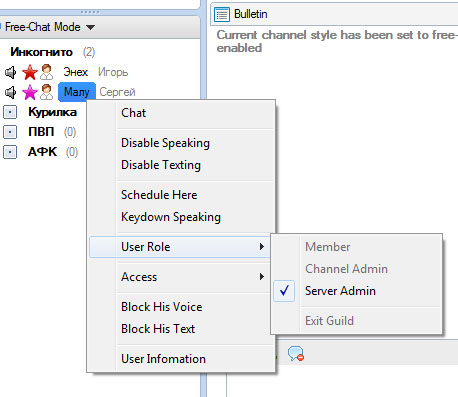Select user Малу in channel list

(x=77, y=92)
